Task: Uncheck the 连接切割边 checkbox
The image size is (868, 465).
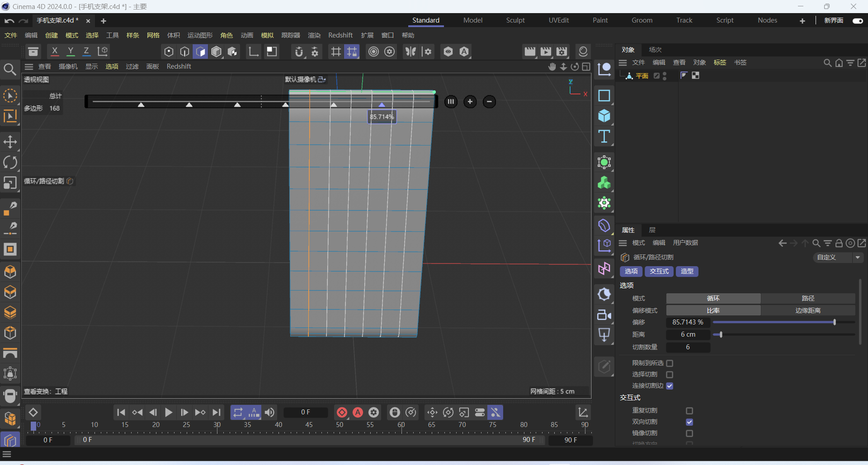Action: (x=670, y=386)
